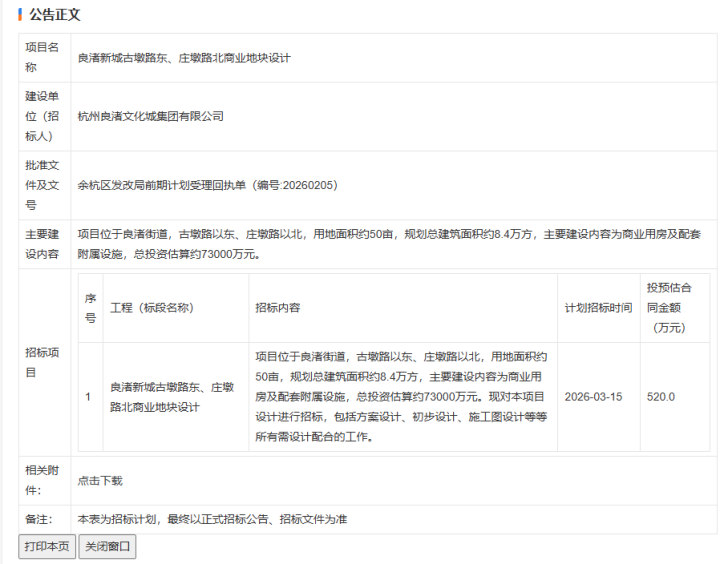The width and height of the screenshot is (720, 564).
Task: Click the project name in the top row
Action: click(x=184, y=58)
